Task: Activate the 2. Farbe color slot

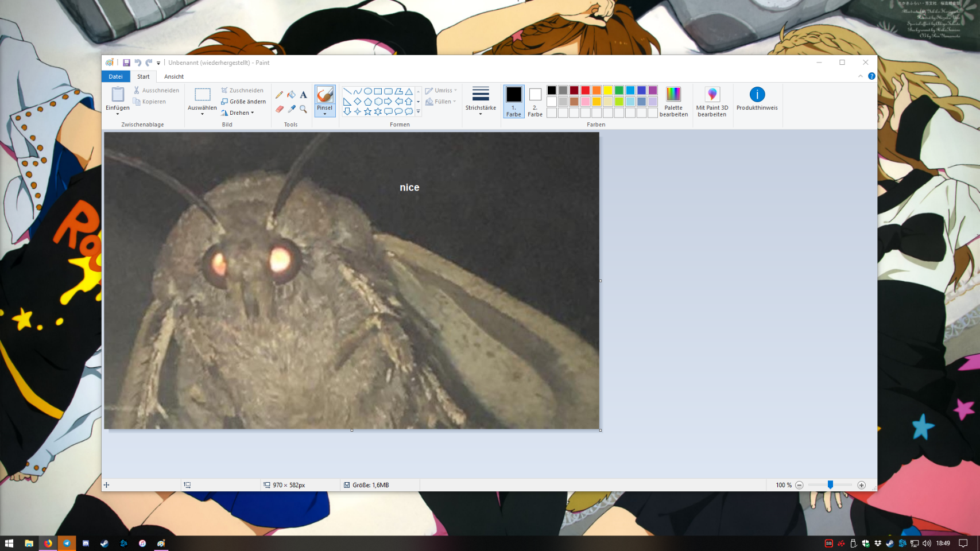Action: [x=535, y=101]
